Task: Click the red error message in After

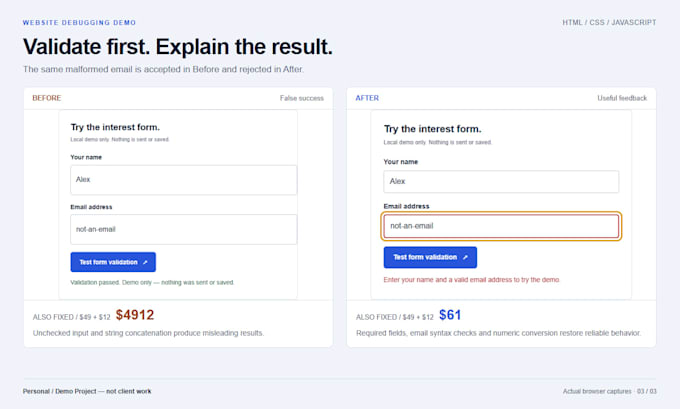Action: click(x=472, y=280)
